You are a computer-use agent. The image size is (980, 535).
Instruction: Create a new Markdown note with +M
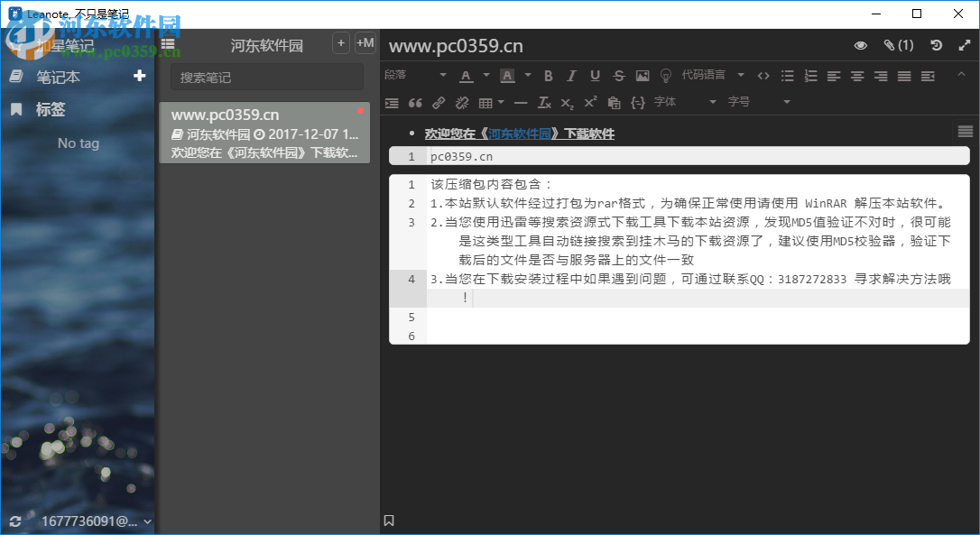click(x=365, y=42)
